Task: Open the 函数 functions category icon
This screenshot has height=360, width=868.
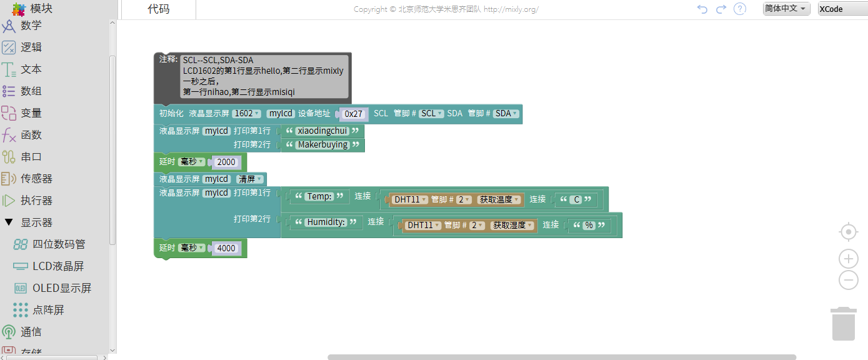Action: pyautogui.click(x=9, y=135)
